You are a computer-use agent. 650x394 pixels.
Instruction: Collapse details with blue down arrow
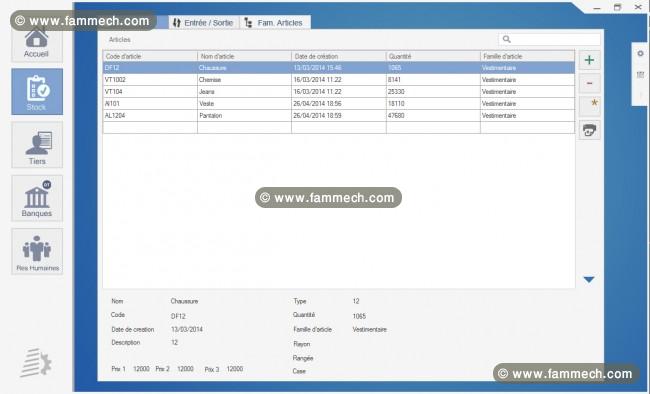point(589,280)
